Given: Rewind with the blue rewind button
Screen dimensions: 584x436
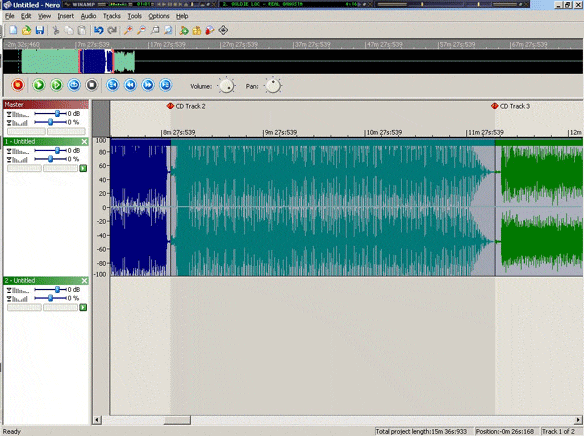Looking at the screenshot, I should tap(130, 85).
